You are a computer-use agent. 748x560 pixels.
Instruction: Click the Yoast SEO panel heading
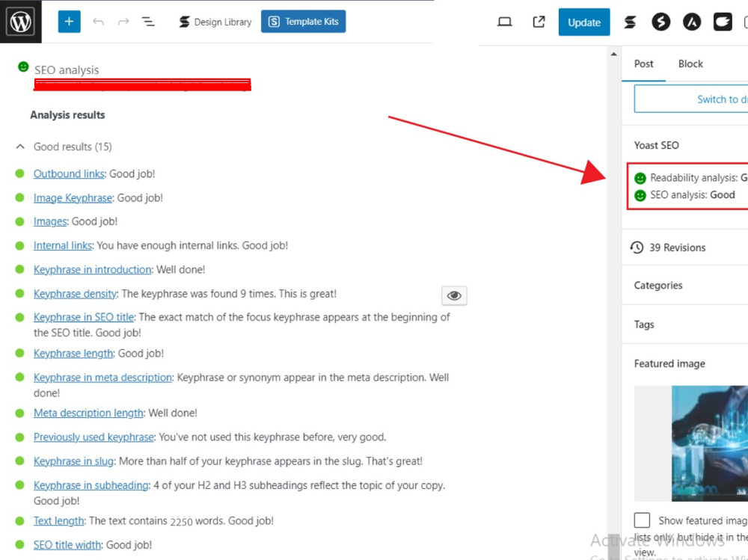[x=656, y=146]
